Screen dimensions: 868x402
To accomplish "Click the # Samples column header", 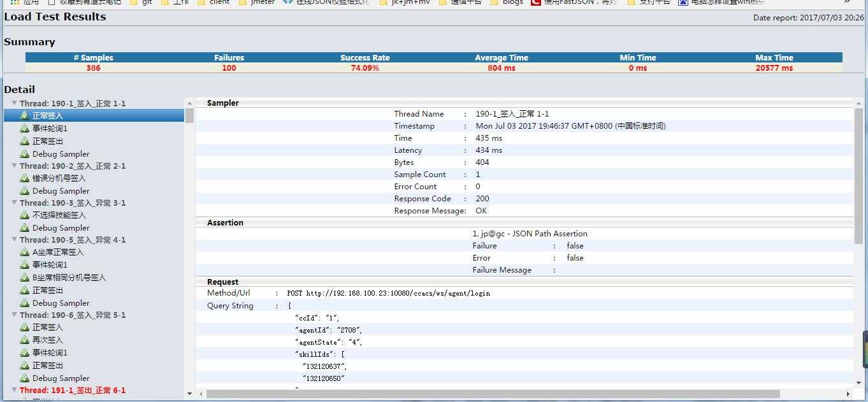I will coord(94,57).
